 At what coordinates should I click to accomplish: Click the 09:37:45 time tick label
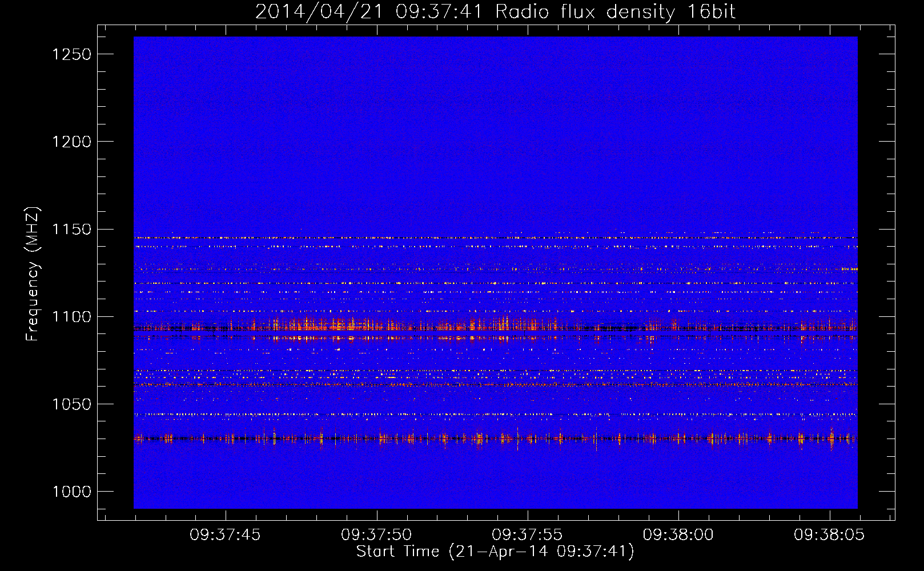(x=225, y=535)
